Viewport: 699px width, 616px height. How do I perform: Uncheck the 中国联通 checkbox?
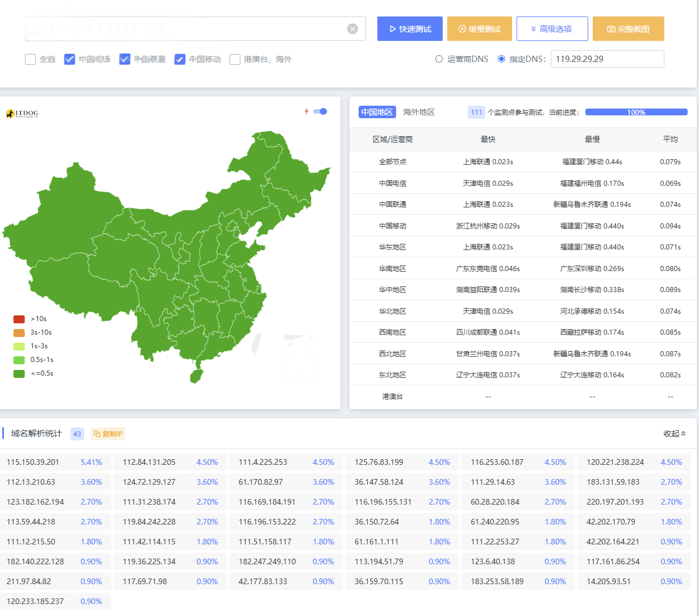coord(124,59)
